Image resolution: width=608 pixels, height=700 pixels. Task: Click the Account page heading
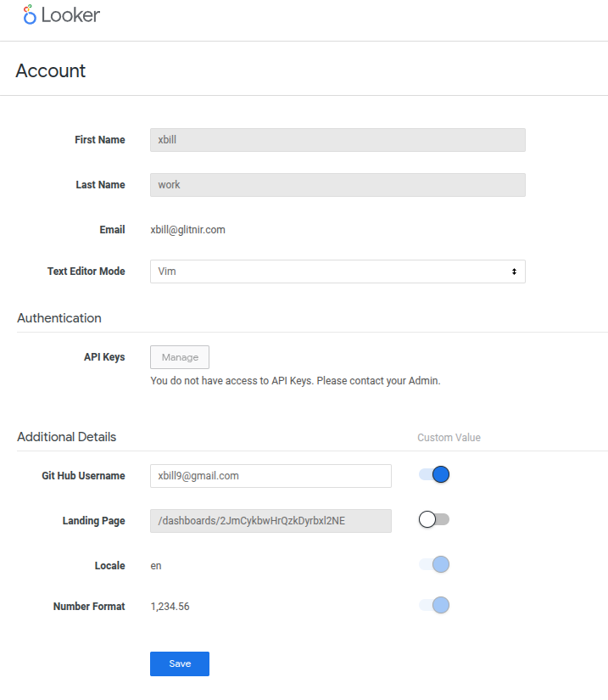click(50, 71)
